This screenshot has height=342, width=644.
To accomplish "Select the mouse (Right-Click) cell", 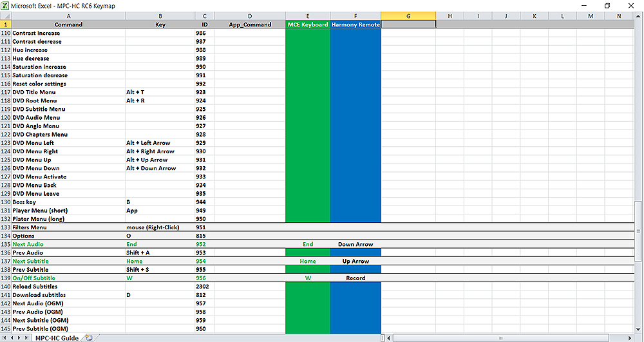I will 160,227.
